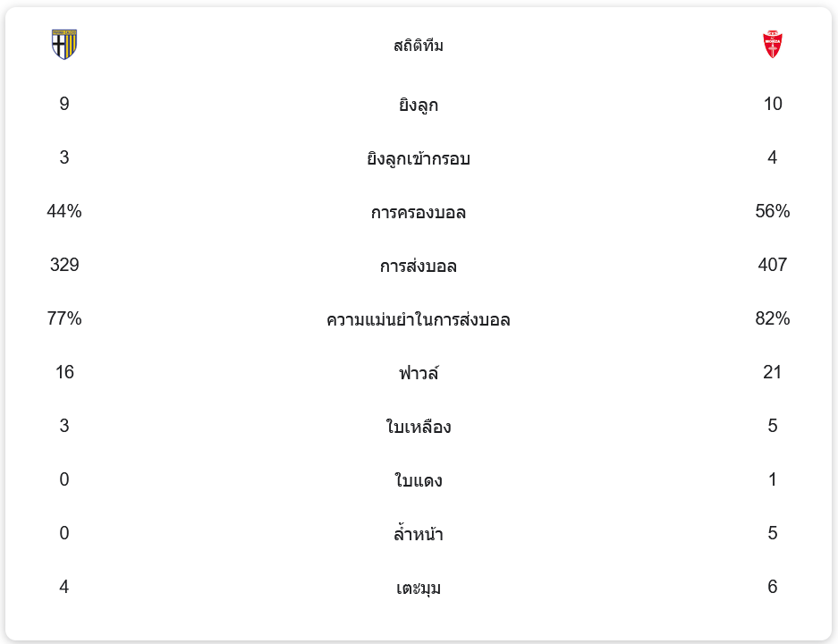Select the เตะมุม corner kick label

click(419, 589)
